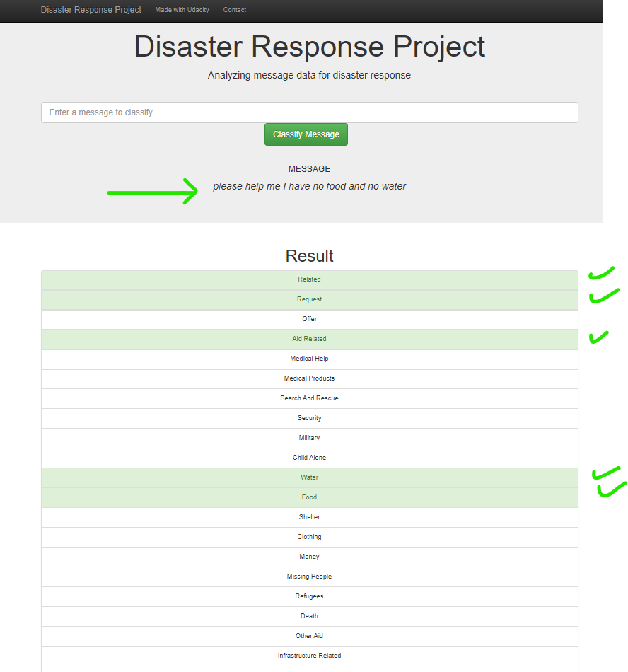
Task: Click the Other Aid result row
Action: tap(309, 636)
